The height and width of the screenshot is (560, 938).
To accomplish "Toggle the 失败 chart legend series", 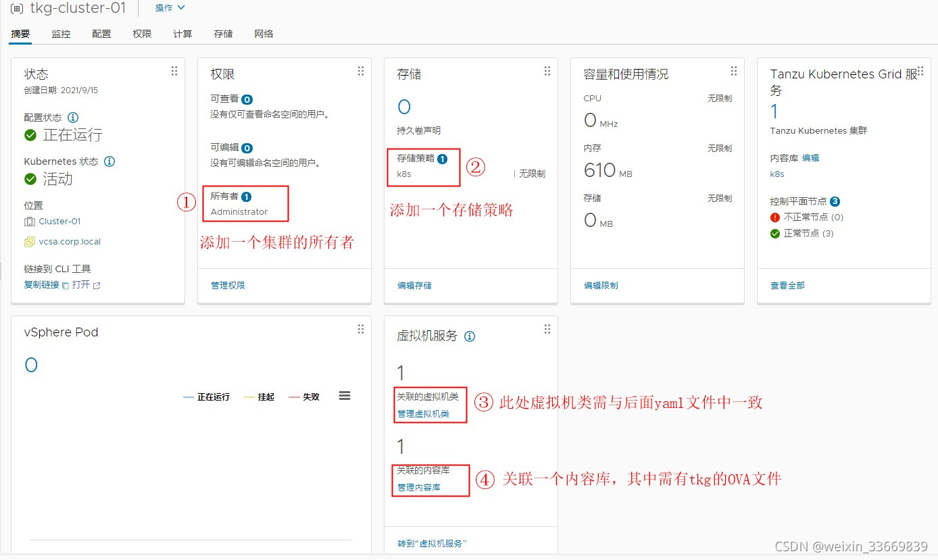I will point(304,397).
